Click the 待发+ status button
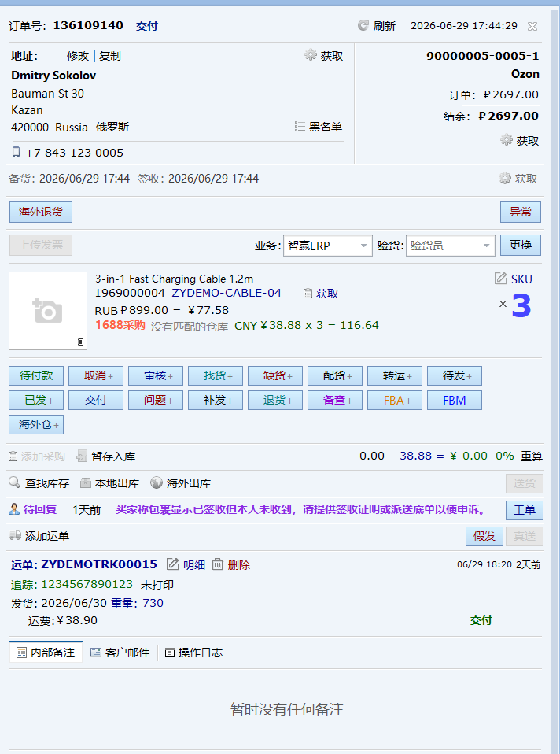The width and height of the screenshot is (560, 754). point(455,376)
